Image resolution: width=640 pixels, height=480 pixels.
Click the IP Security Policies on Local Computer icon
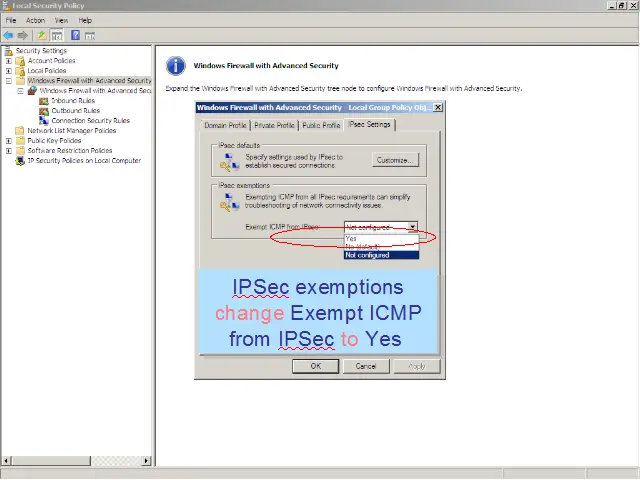(x=20, y=161)
